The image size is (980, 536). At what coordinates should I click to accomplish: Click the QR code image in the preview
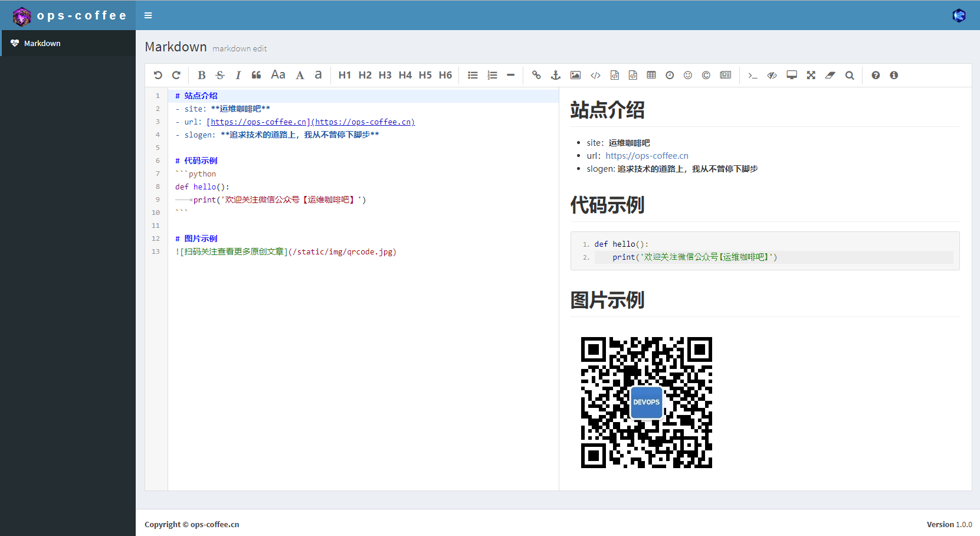(x=646, y=403)
